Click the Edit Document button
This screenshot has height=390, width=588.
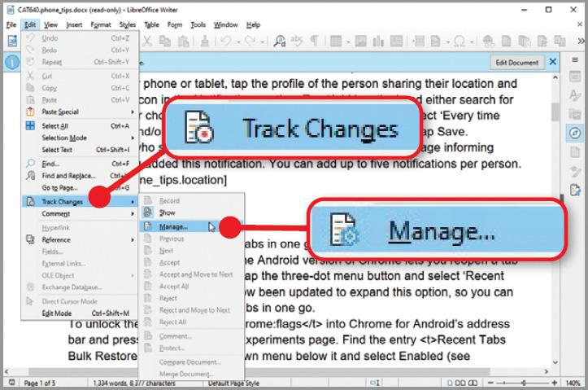(x=516, y=63)
